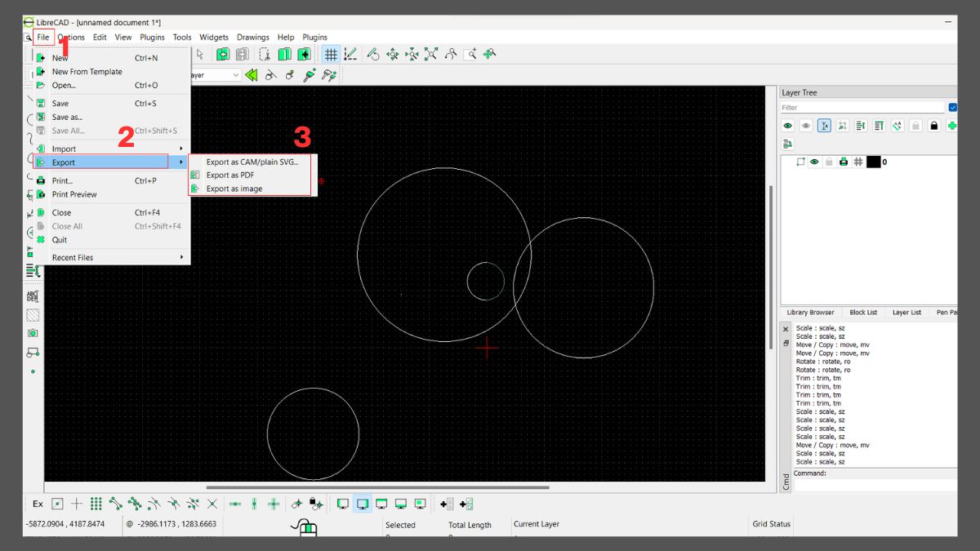Click the snap intersection X icon

click(x=212, y=504)
